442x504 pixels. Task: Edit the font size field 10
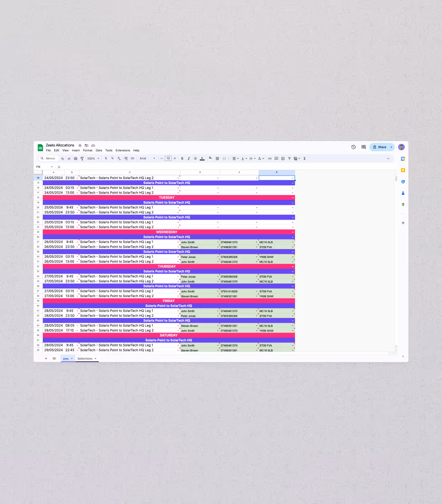[x=168, y=158]
